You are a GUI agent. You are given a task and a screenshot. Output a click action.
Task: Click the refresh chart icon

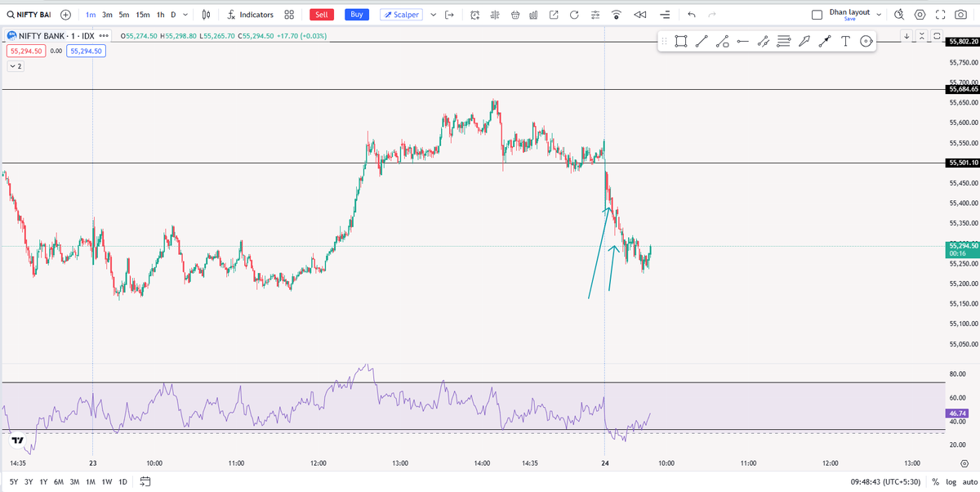[574, 15]
